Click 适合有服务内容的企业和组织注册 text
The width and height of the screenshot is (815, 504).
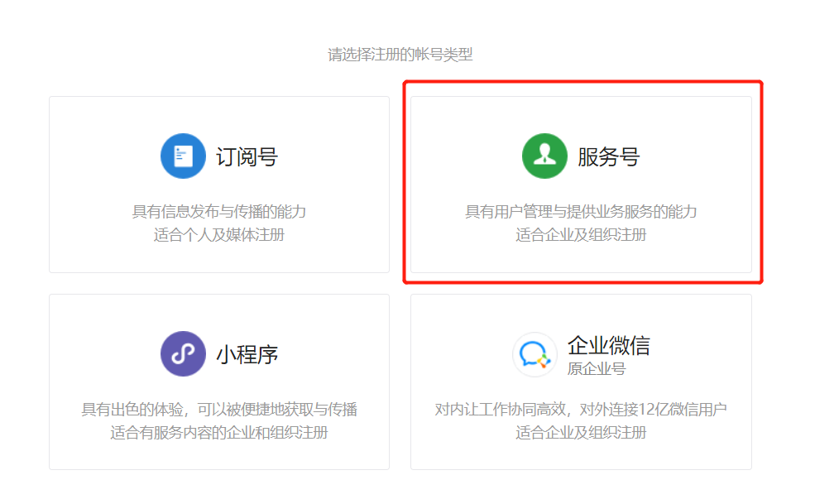[218, 432]
